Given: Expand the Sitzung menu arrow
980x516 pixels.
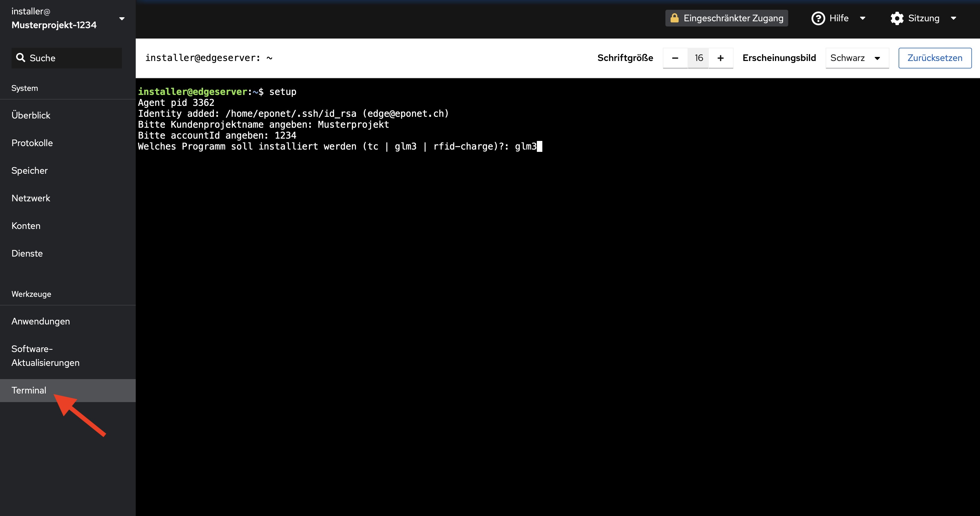Looking at the screenshot, I should [953, 18].
